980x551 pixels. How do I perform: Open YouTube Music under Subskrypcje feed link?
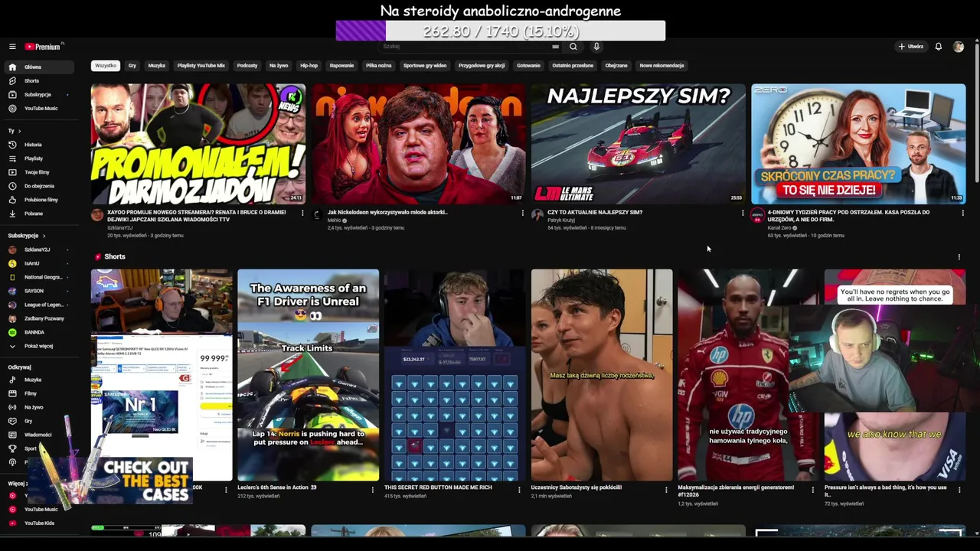tap(41, 109)
